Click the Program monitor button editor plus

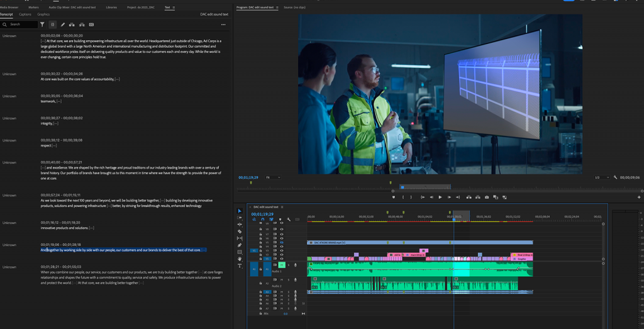click(639, 197)
